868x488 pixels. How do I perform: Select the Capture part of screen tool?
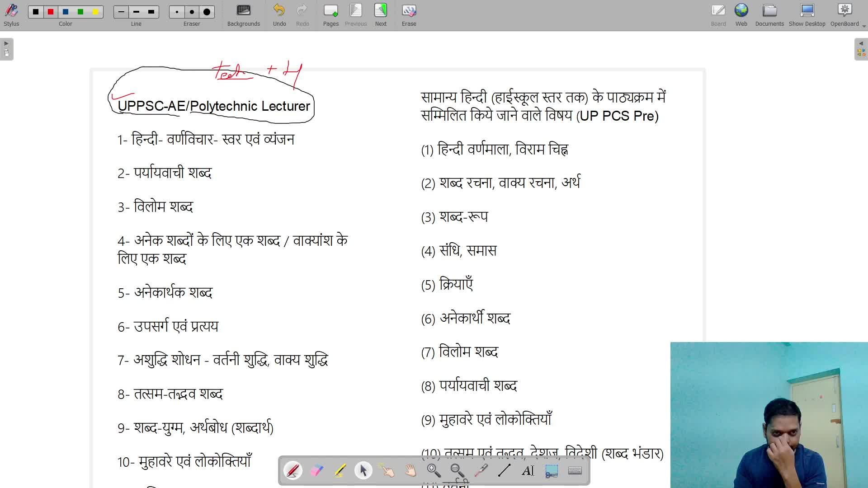click(x=552, y=471)
